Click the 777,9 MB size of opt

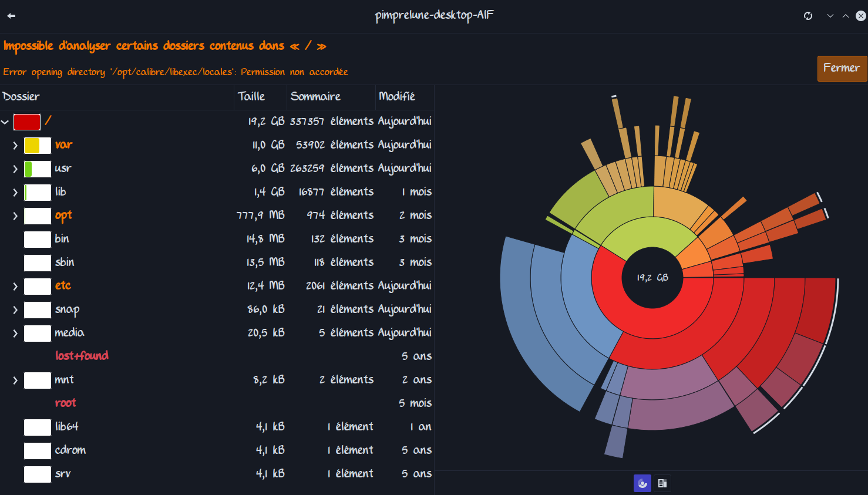(x=261, y=215)
